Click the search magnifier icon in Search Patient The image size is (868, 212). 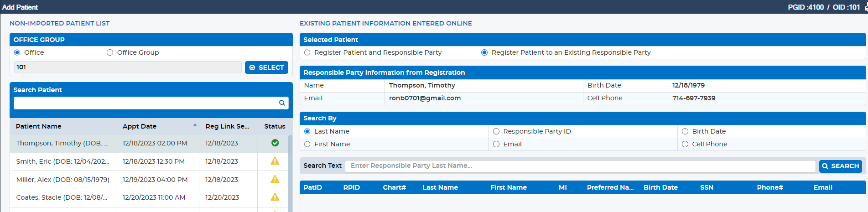282,103
